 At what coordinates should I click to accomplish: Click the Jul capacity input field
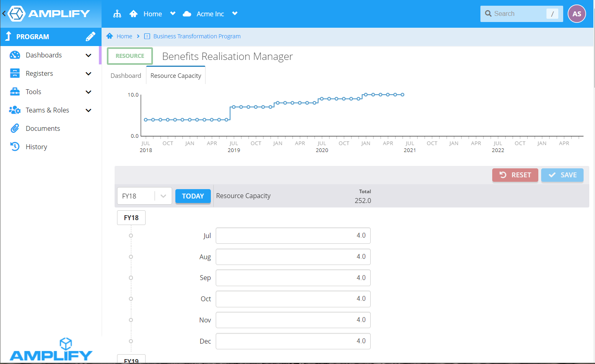[293, 236]
